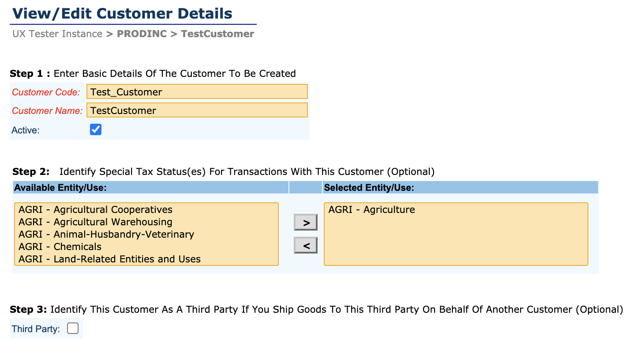
Task: Click the Third Party label
Action: pyautogui.click(x=36, y=329)
